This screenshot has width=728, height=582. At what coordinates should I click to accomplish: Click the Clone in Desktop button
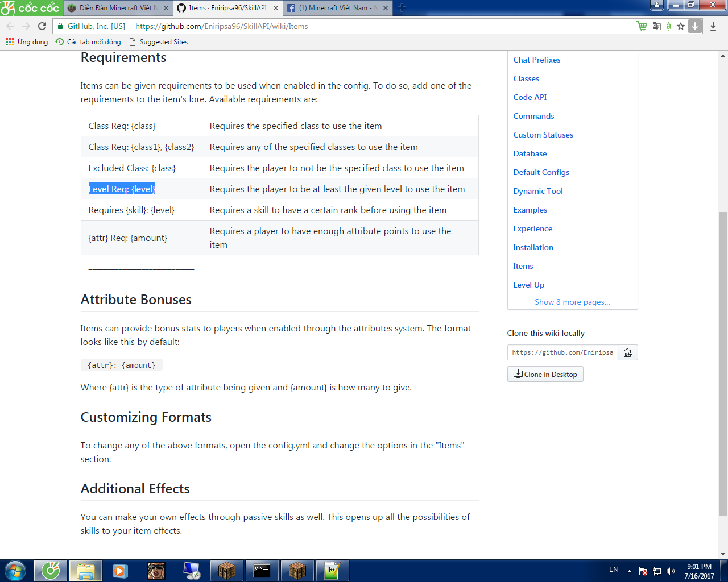pyautogui.click(x=545, y=374)
